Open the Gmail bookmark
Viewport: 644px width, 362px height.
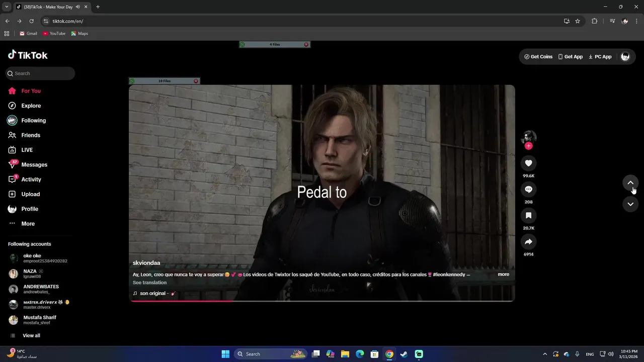point(28,34)
